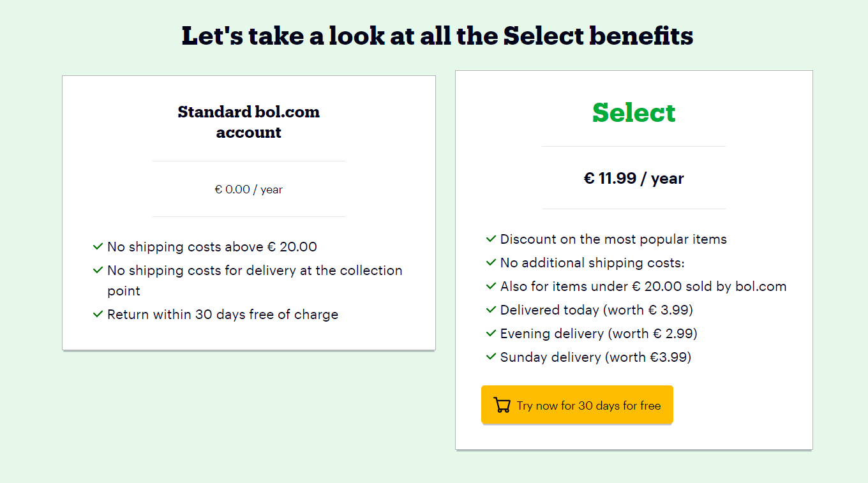
Task: Click the shopping cart icon on the yellow button
Action: (x=502, y=404)
